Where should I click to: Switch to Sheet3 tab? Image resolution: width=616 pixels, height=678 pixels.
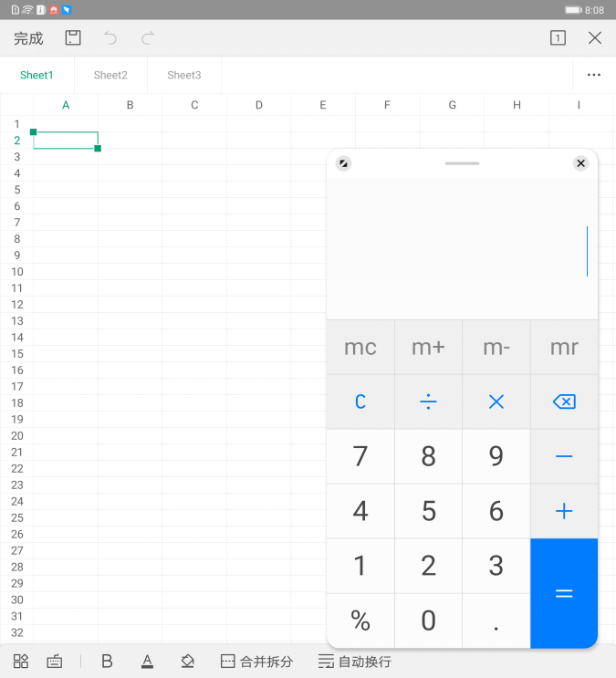[184, 75]
